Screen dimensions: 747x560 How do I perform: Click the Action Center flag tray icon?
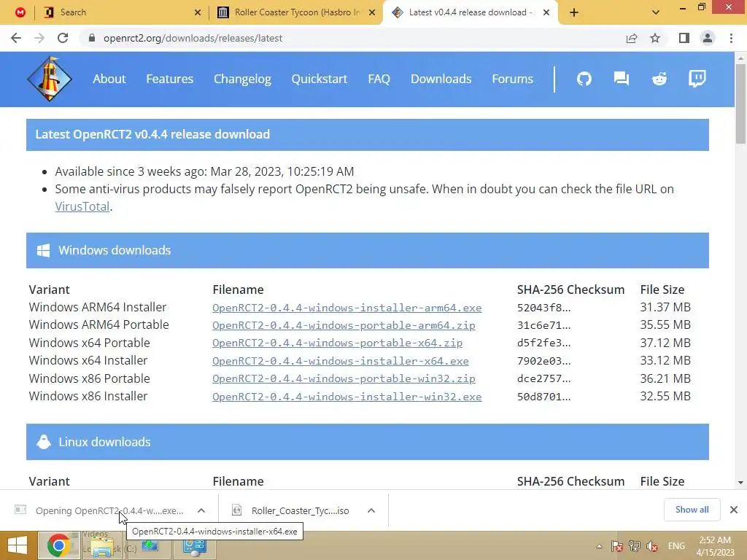coord(617,546)
